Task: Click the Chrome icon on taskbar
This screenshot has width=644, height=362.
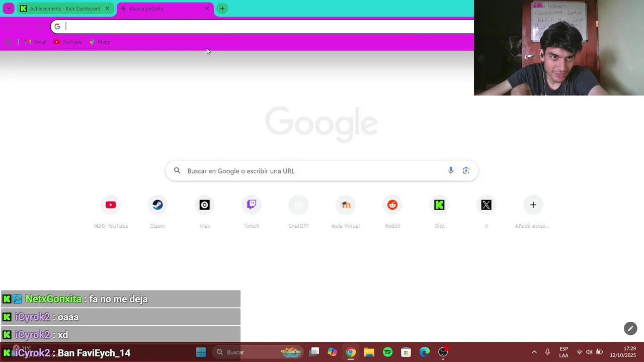Action: (x=351, y=352)
